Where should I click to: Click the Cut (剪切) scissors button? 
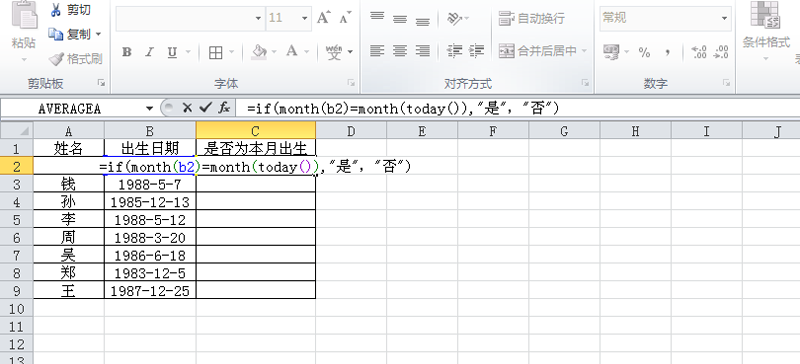pyautogui.click(x=71, y=9)
